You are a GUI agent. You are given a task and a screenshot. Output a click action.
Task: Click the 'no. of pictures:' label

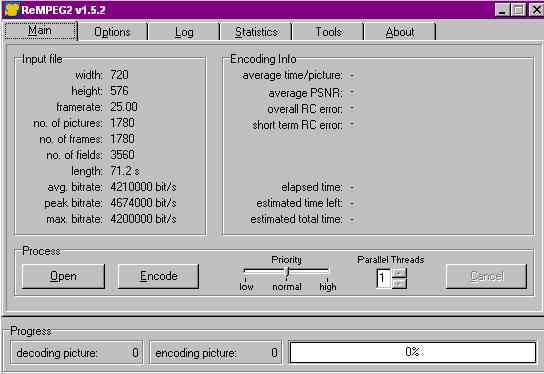tap(68, 123)
